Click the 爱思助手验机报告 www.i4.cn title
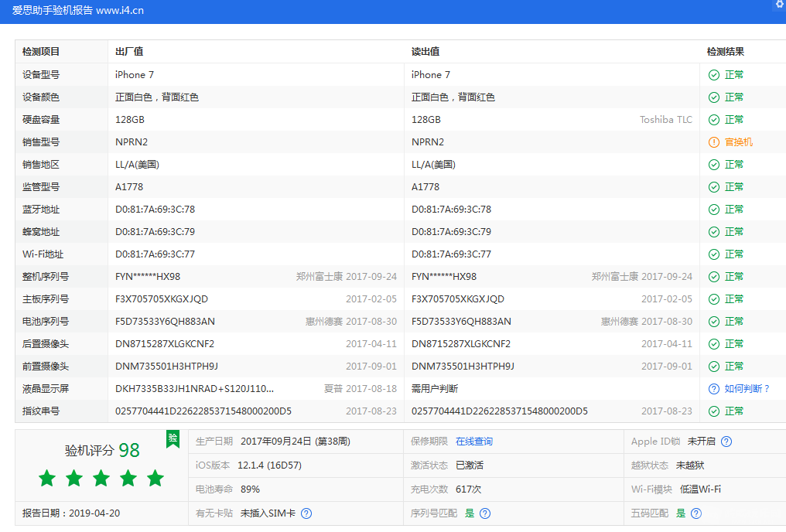Image resolution: width=786 pixels, height=532 pixels. pyautogui.click(x=78, y=11)
